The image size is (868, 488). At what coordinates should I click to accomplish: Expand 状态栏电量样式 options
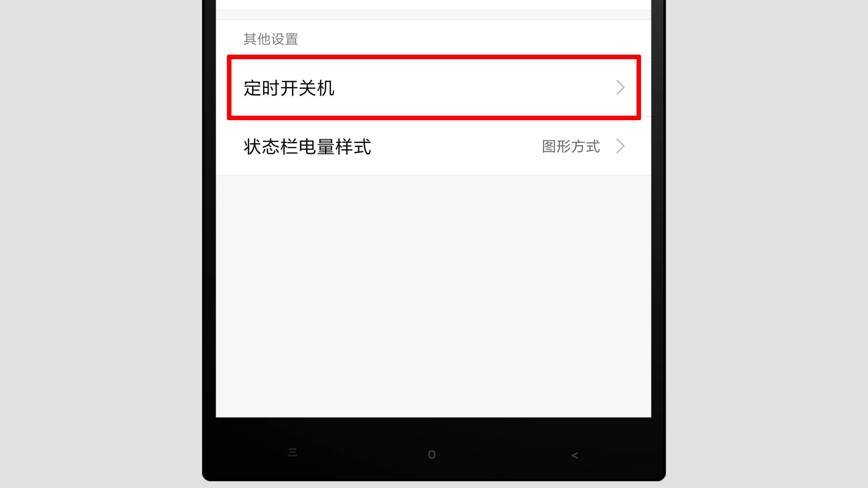(620, 146)
